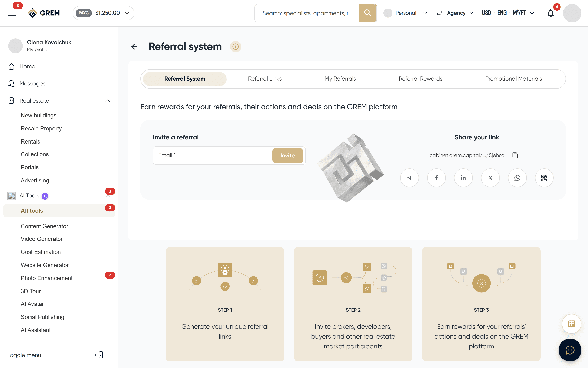The height and width of the screenshot is (368, 588).
Task: Open the USD ENG M²/FT settings dropdown
Action: (x=508, y=13)
